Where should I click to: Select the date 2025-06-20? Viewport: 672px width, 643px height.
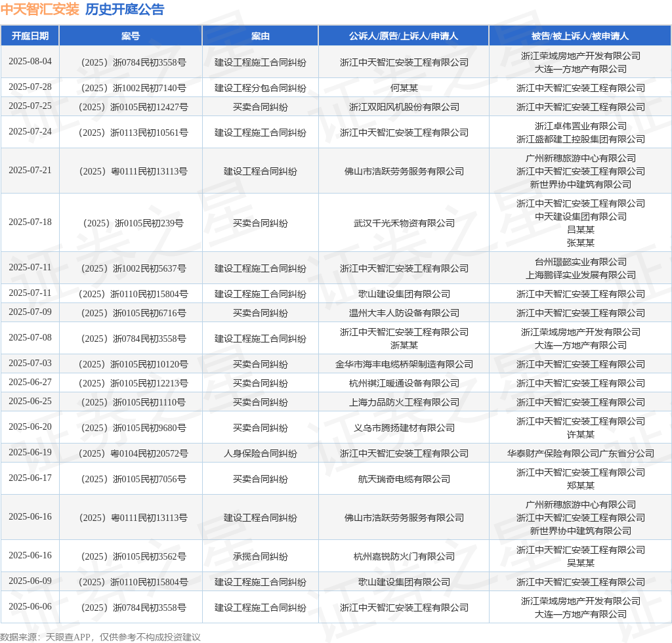click(x=30, y=427)
